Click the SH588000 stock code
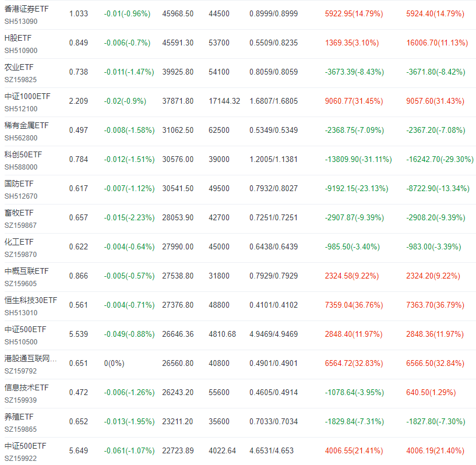 tap(21, 167)
